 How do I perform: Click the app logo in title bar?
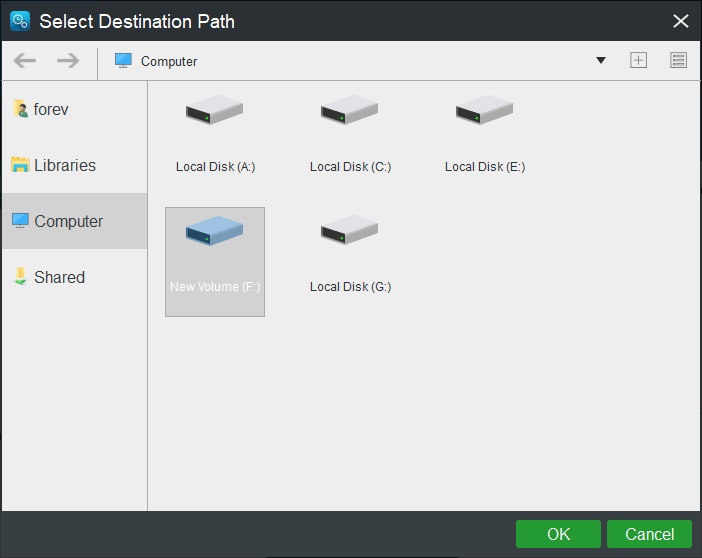pos(20,21)
